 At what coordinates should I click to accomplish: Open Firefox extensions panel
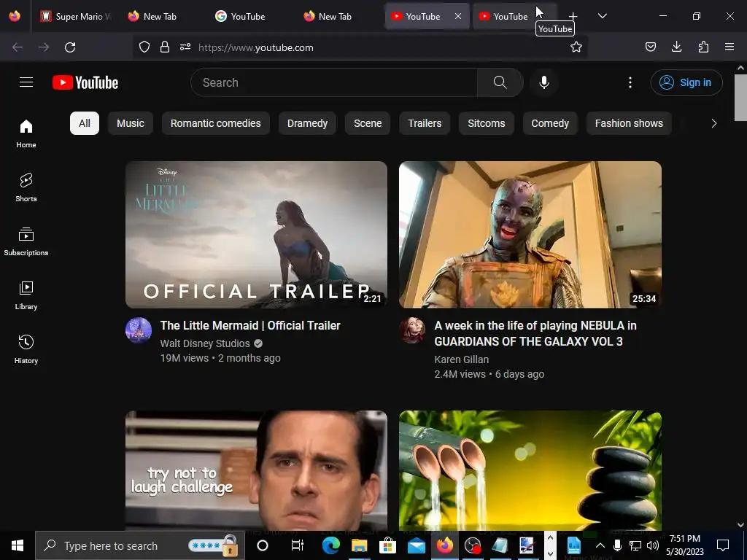click(703, 47)
